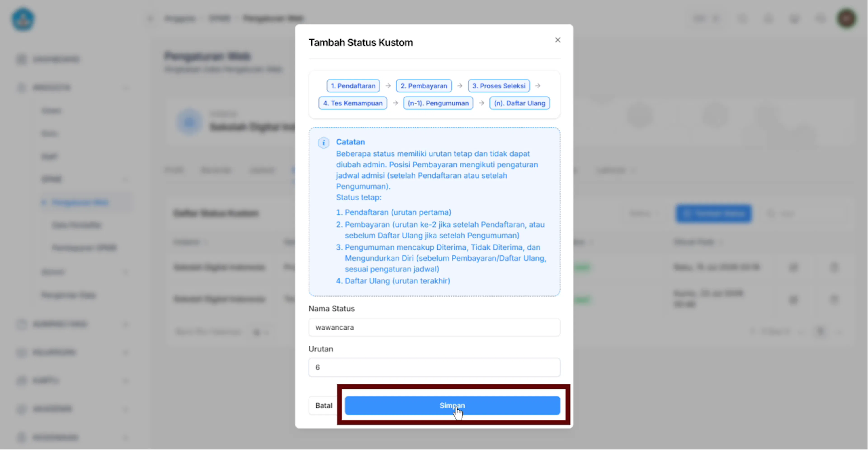Click the Batal button

[x=323, y=405]
